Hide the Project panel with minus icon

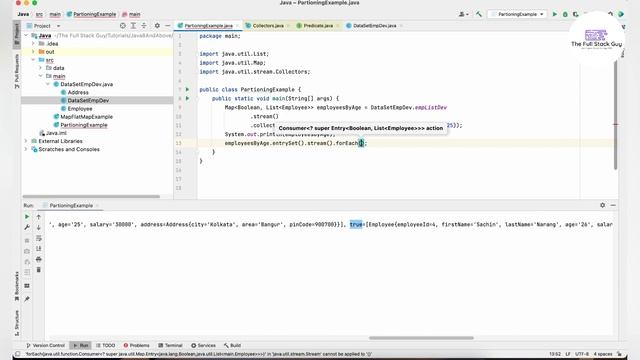167,26
